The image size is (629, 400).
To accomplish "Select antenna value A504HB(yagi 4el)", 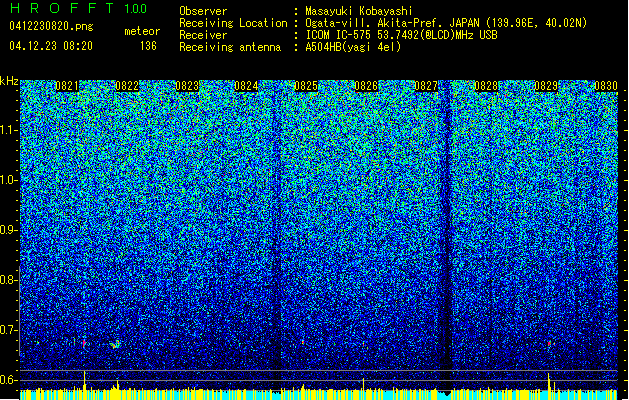I will [353, 47].
